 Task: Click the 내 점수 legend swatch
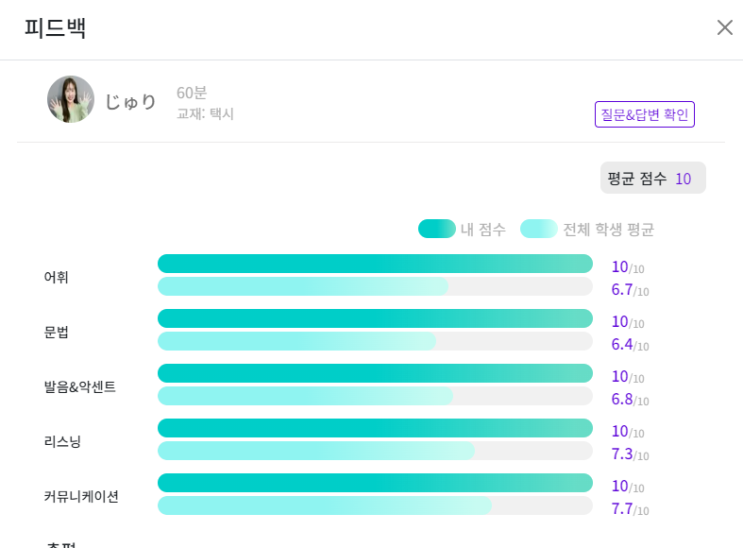tap(437, 229)
